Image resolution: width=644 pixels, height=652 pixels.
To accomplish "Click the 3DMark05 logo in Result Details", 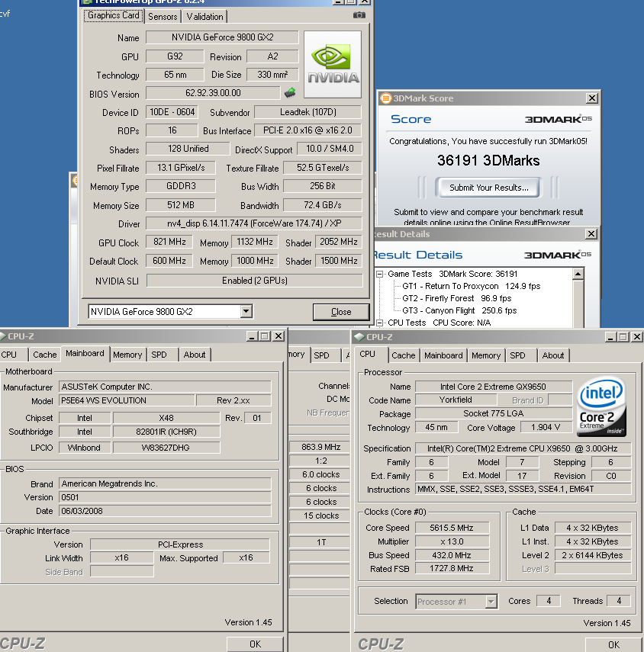I will coord(558,255).
